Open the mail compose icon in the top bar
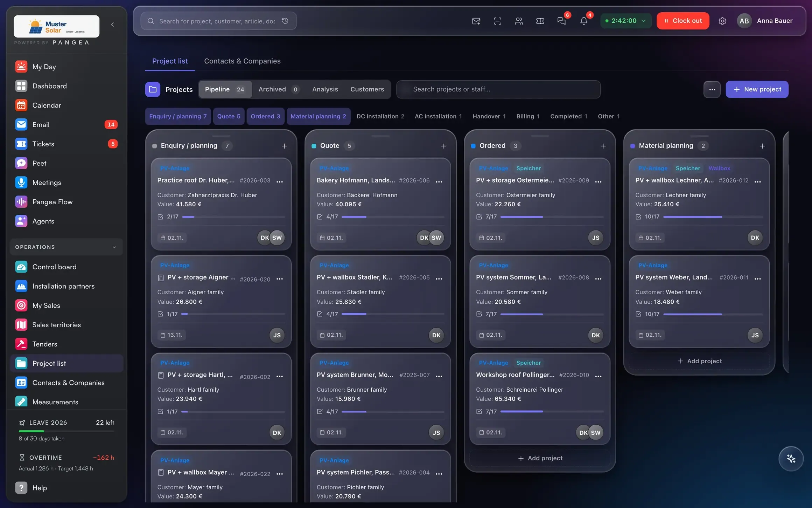 [x=476, y=21]
